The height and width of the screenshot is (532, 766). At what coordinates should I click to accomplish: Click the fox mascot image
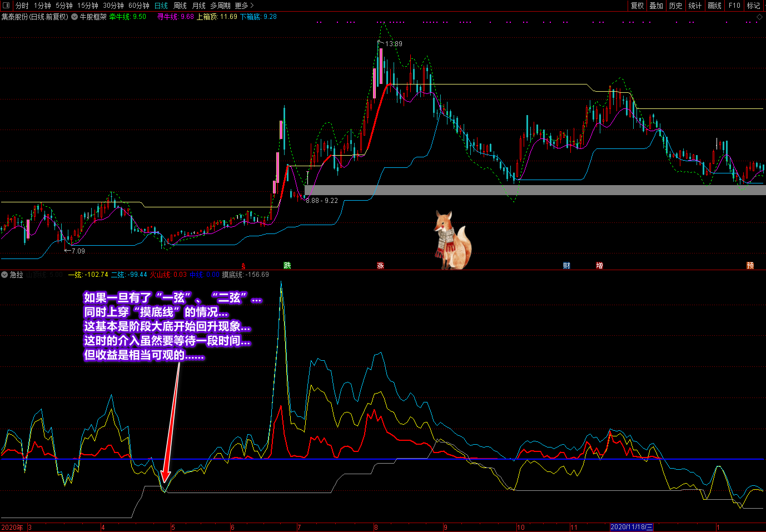[452, 240]
